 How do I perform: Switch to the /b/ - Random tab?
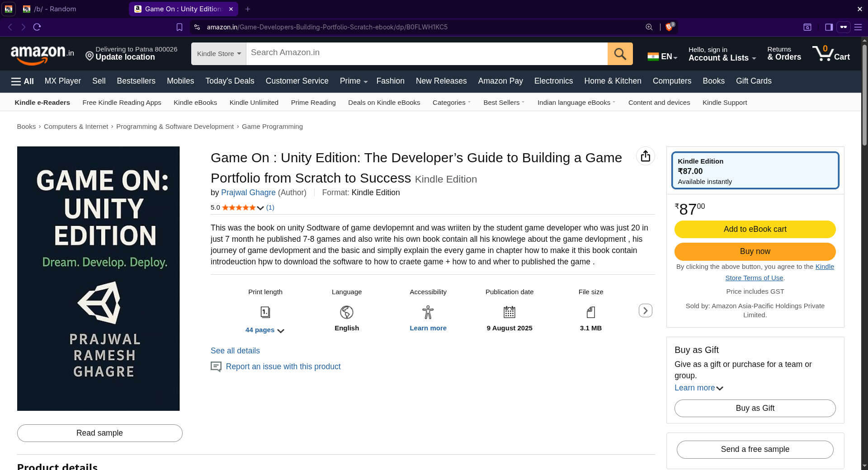click(x=62, y=9)
